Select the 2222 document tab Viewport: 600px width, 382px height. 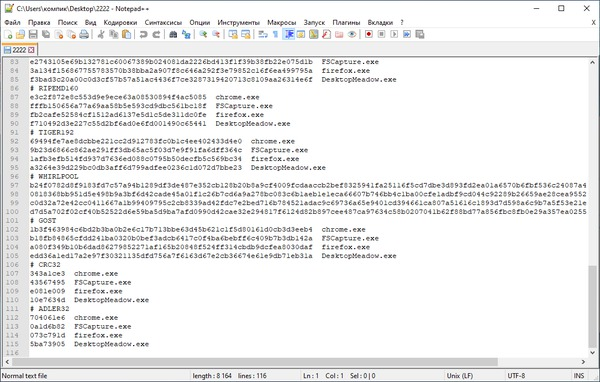pos(19,50)
